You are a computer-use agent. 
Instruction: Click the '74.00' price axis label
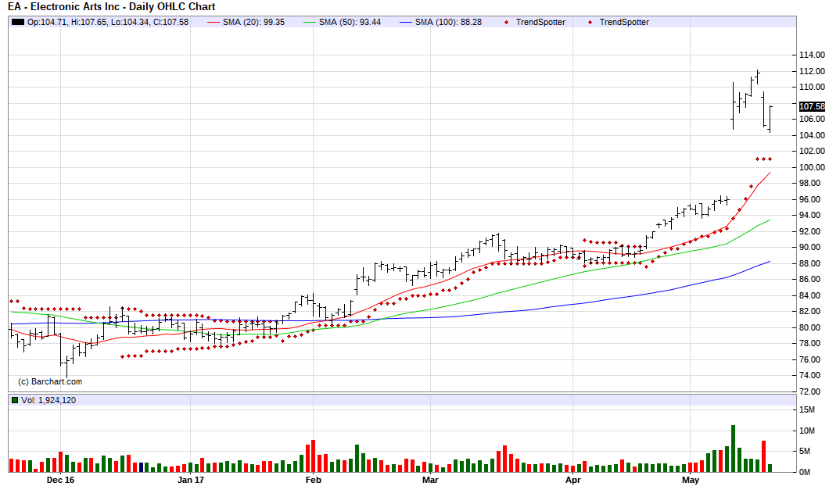tap(812, 376)
